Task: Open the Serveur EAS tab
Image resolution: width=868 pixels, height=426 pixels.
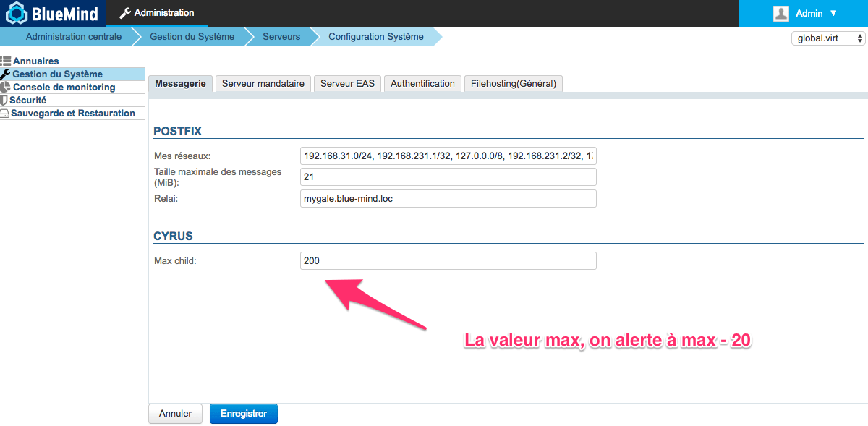Action: point(347,84)
